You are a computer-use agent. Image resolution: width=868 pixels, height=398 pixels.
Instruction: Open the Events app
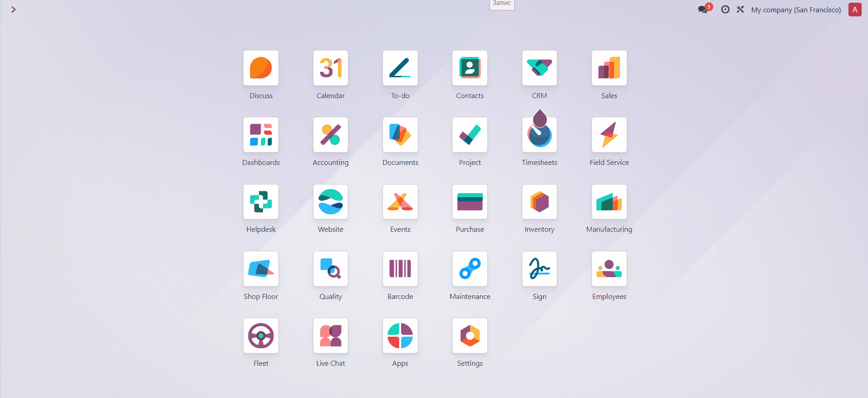pyautogui.click(x=400, y=202)
